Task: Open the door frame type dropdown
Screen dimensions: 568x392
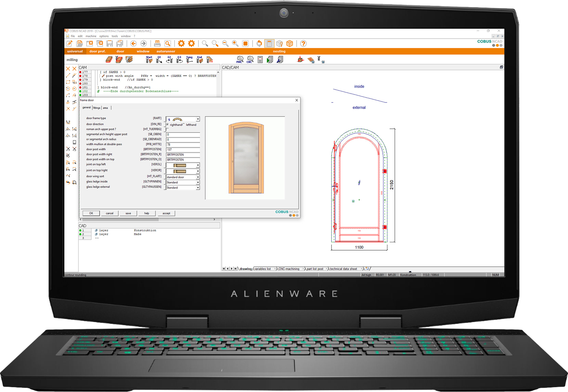Action: click(x=198, y=119)
